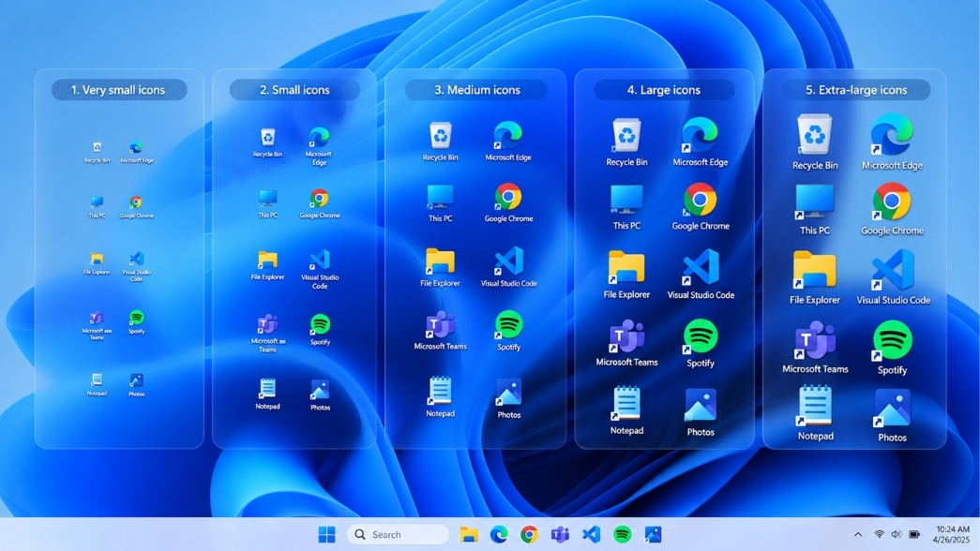Launch Google Chrome from the taskbar

tap(529, 535)
